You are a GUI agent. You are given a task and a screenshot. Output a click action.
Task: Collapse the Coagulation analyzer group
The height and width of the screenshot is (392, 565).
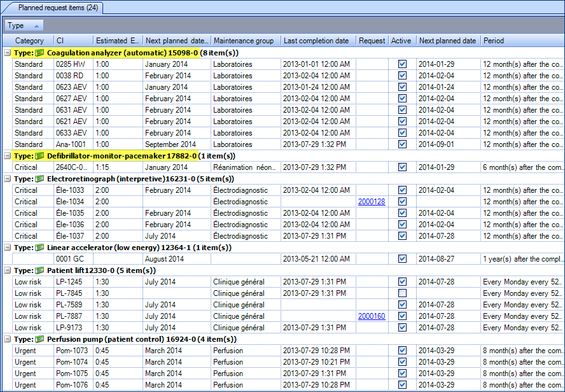pyautogui.click(x=7, y=53)
